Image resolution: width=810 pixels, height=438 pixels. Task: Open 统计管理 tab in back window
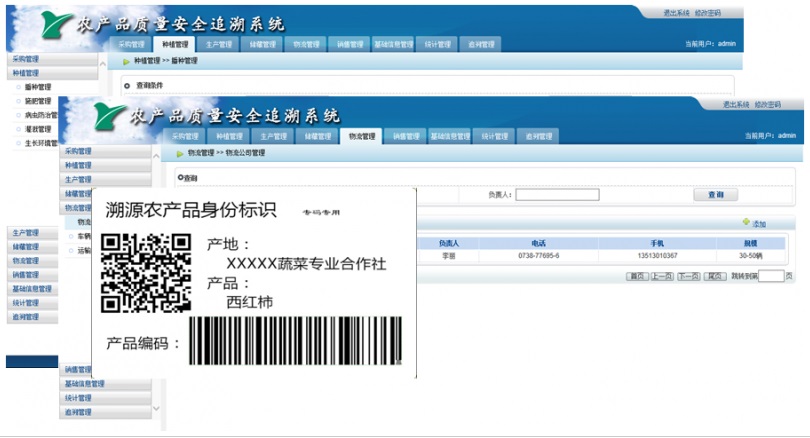pyautogui.click(x=438, y=44)
